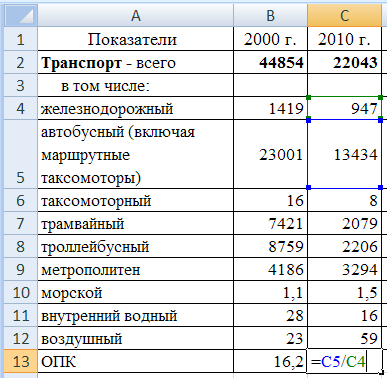Select column C header
This screenshot has width=387, height=378.
[x=344, y=15]
